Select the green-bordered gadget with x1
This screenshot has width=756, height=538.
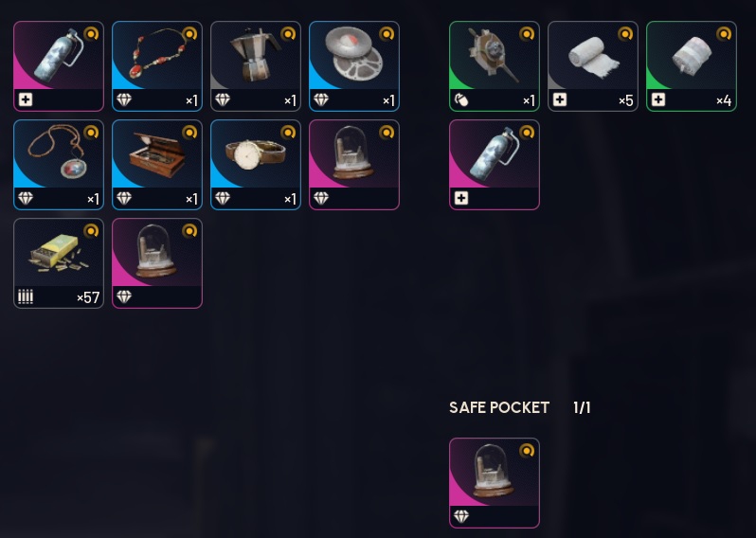[495, 66]
